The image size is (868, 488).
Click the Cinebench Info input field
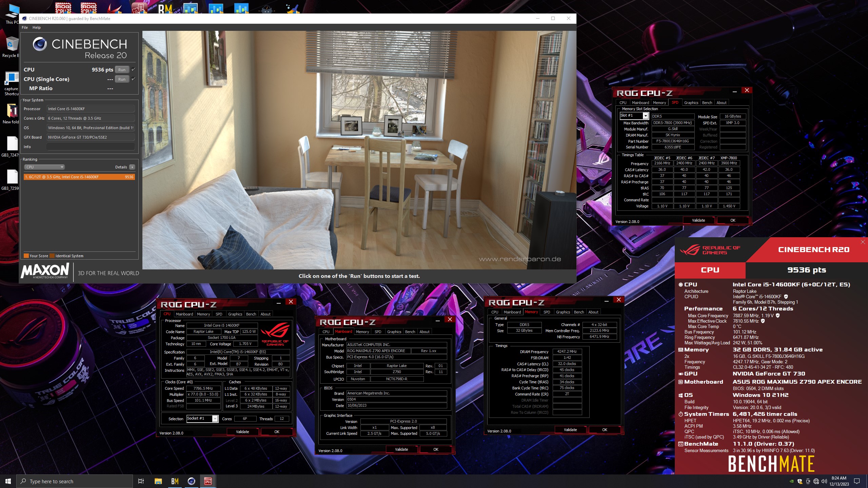[91, 147]
